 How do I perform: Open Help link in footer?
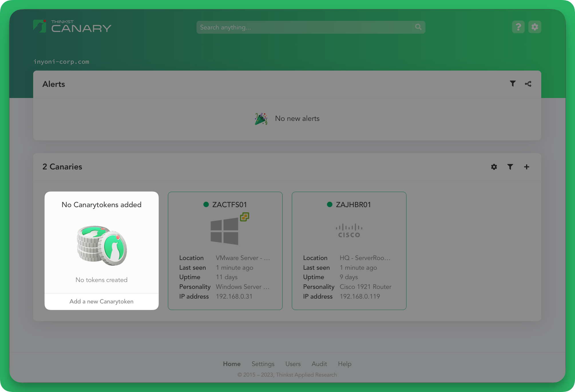[344, 364]
